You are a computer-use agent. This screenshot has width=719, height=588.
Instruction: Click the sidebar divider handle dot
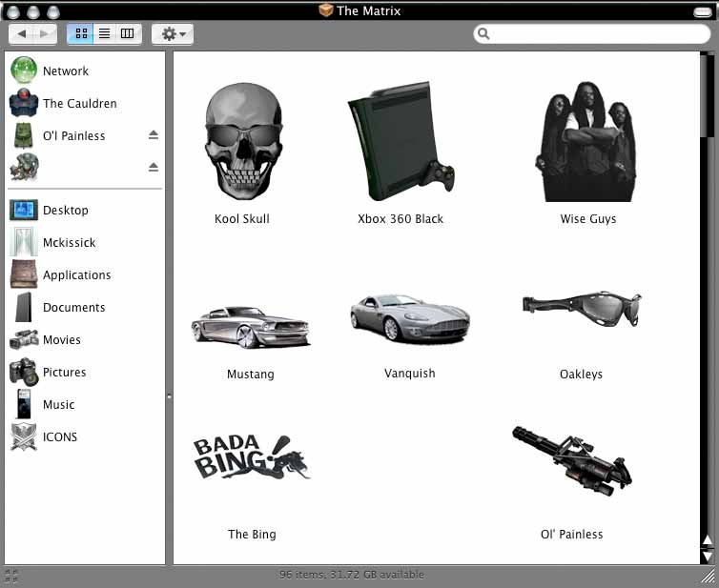[x=169, y=396]
